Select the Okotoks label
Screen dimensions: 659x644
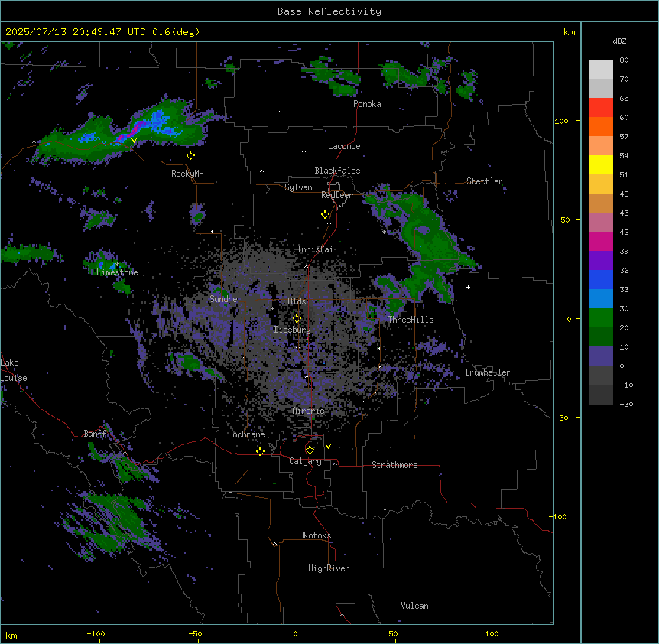[x=315, y=535]
